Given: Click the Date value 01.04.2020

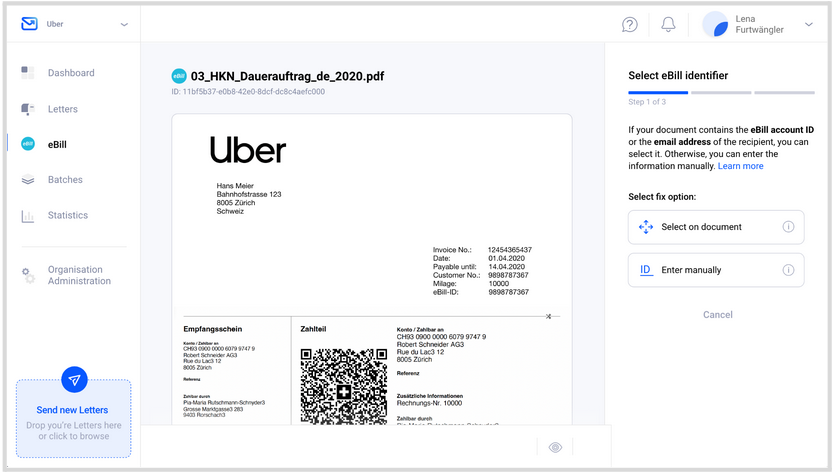Looking at the screenshot, I should (506, 258).
